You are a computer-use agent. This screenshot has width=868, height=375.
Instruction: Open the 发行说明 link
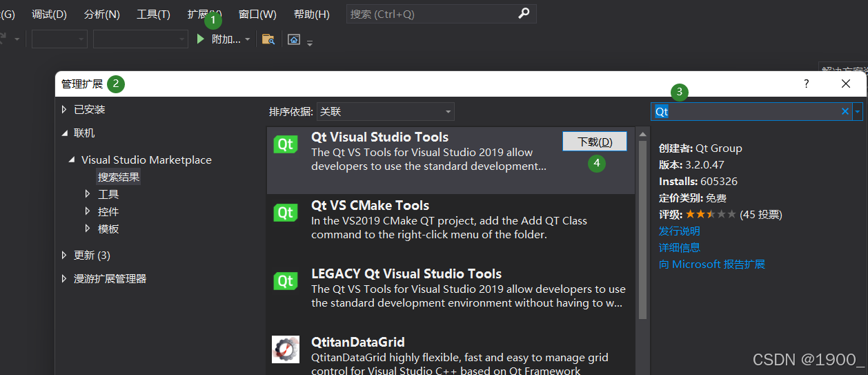[679, 231]
